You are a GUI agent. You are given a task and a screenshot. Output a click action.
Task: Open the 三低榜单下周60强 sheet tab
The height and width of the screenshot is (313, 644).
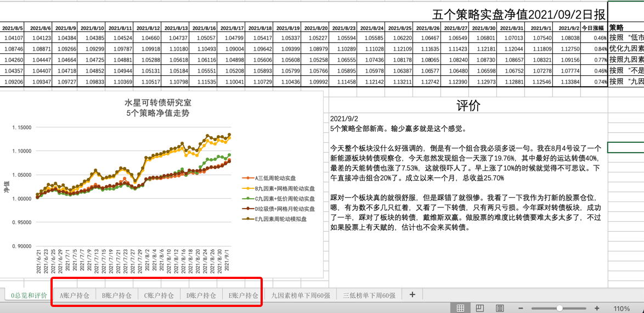369,295
